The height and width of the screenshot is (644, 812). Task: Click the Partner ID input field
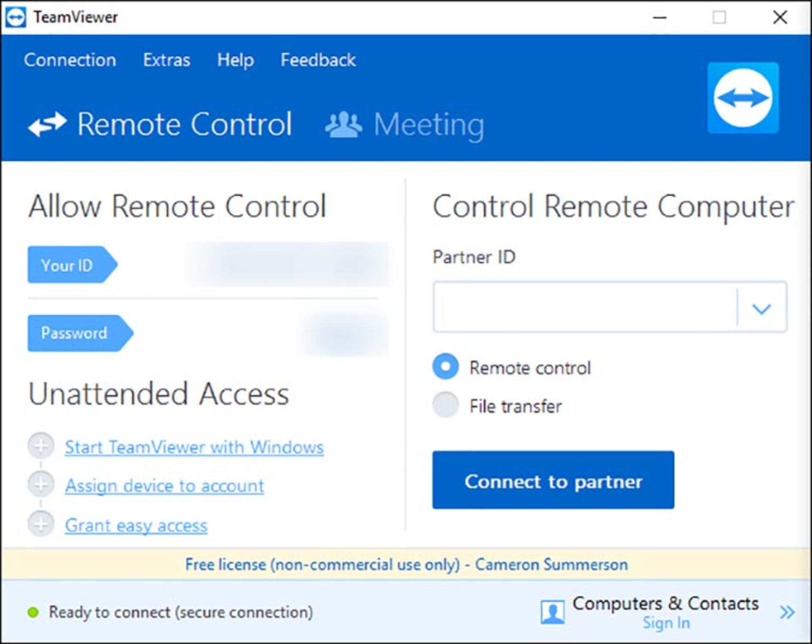point(584,307)
